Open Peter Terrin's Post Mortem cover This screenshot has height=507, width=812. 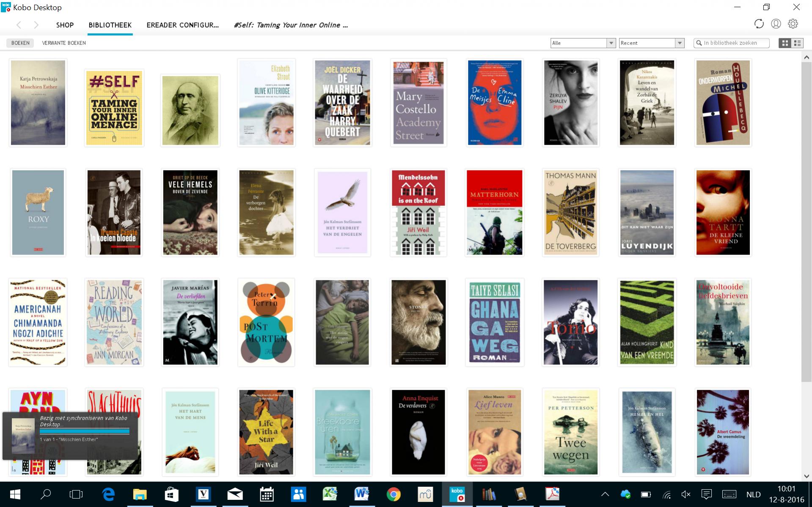[x=266, y=323]
